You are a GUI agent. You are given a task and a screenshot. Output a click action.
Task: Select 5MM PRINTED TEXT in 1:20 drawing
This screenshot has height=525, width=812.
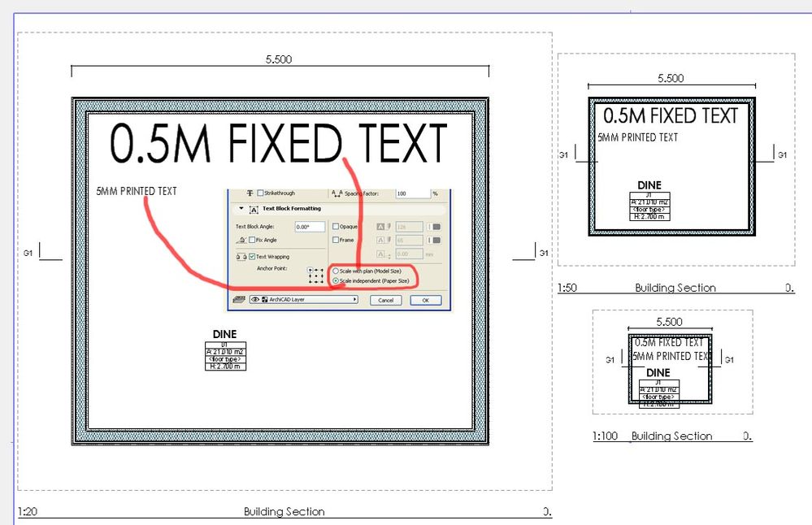coord(137,191)
